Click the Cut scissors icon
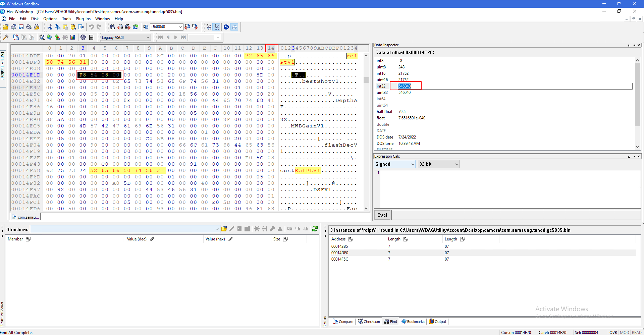The image size is (644, 335). point(50,27)
